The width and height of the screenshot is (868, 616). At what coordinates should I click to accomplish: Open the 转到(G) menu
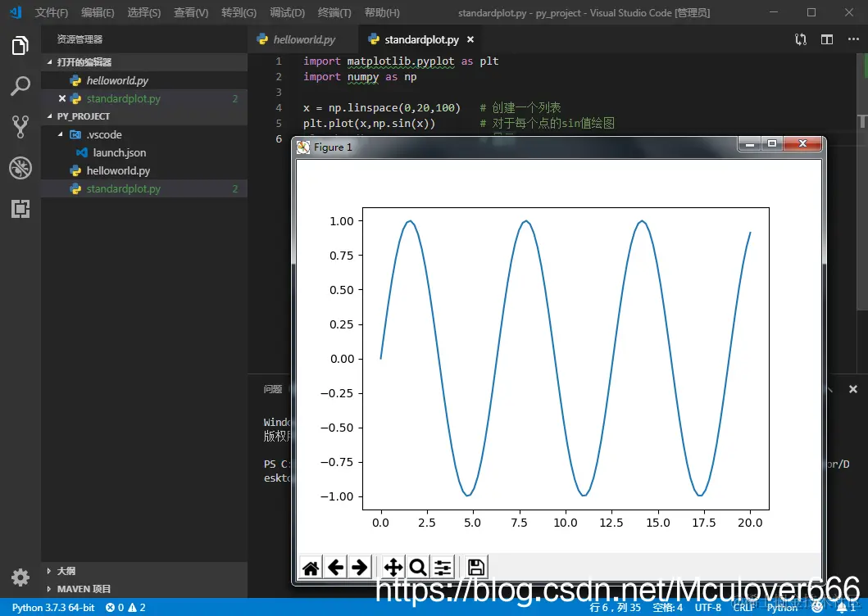tap(239, 12)
